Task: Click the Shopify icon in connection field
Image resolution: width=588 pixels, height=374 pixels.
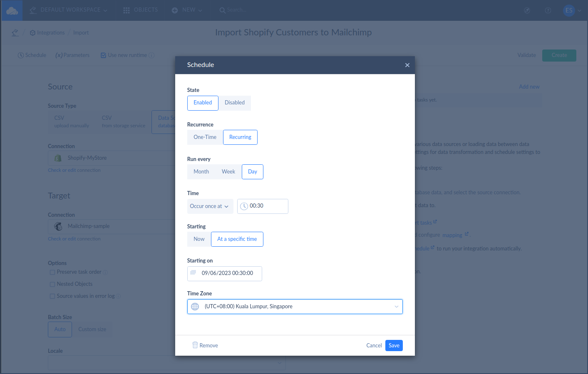Action: pyautogui.click(x=58, y=158)
